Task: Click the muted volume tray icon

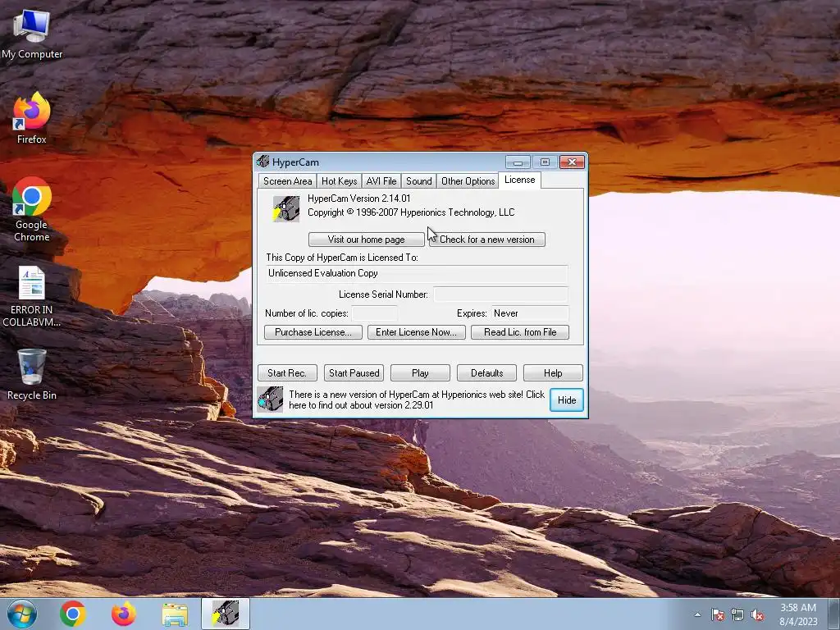Action: [x=757, y=614]
